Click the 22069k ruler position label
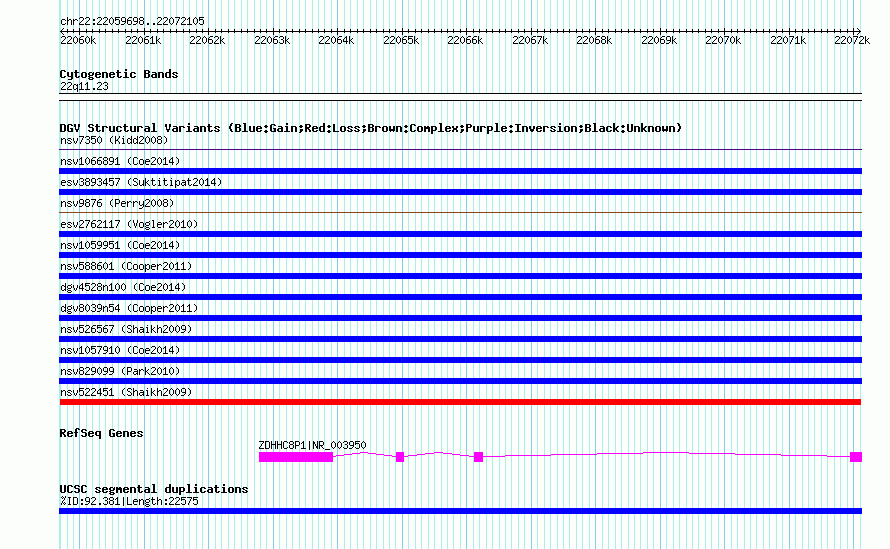Screen dimensions: 890x549 point(659,40)
